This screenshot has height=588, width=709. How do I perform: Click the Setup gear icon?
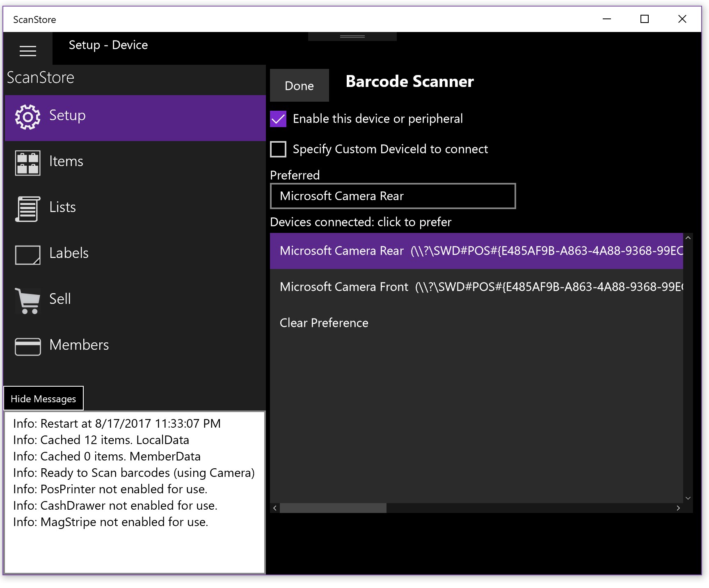point(27,117)
